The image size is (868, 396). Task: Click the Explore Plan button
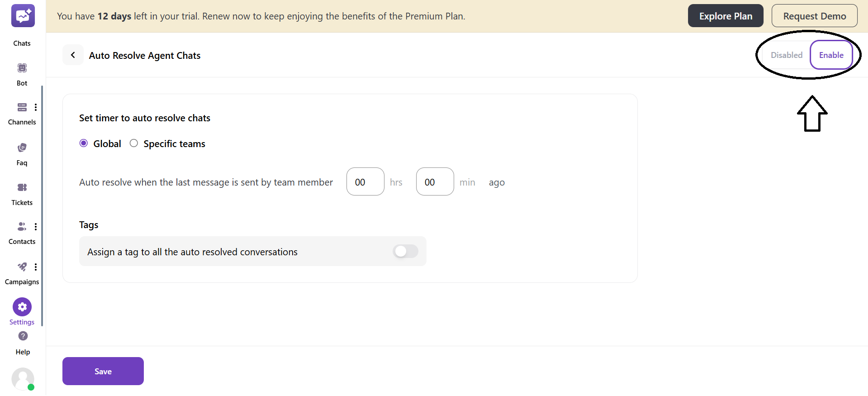coord(725,16)
